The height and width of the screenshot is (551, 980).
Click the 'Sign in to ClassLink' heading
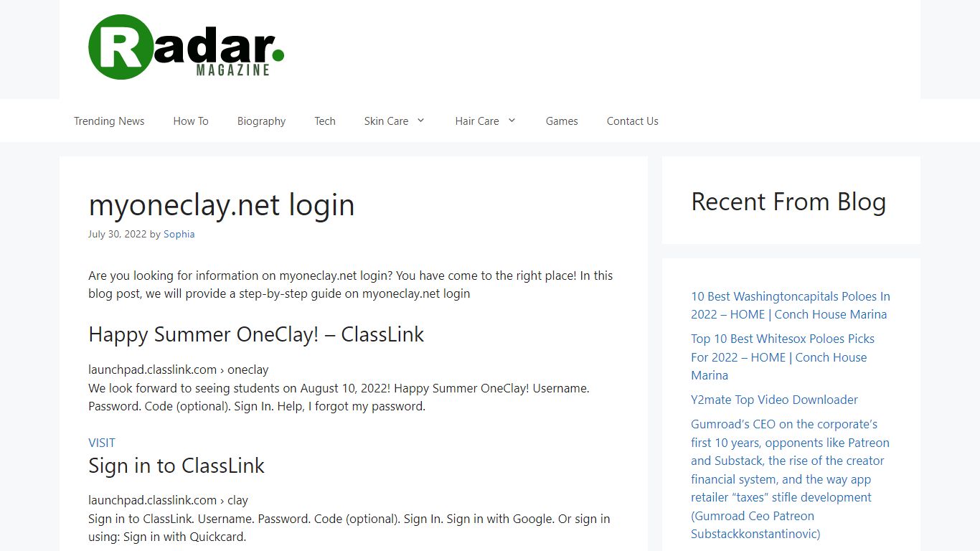(176, 466)
